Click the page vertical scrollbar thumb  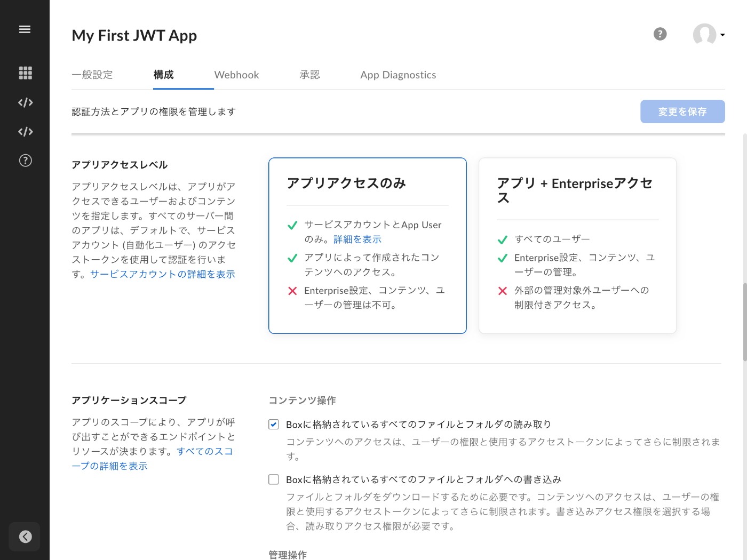click(x=744, y=322)
